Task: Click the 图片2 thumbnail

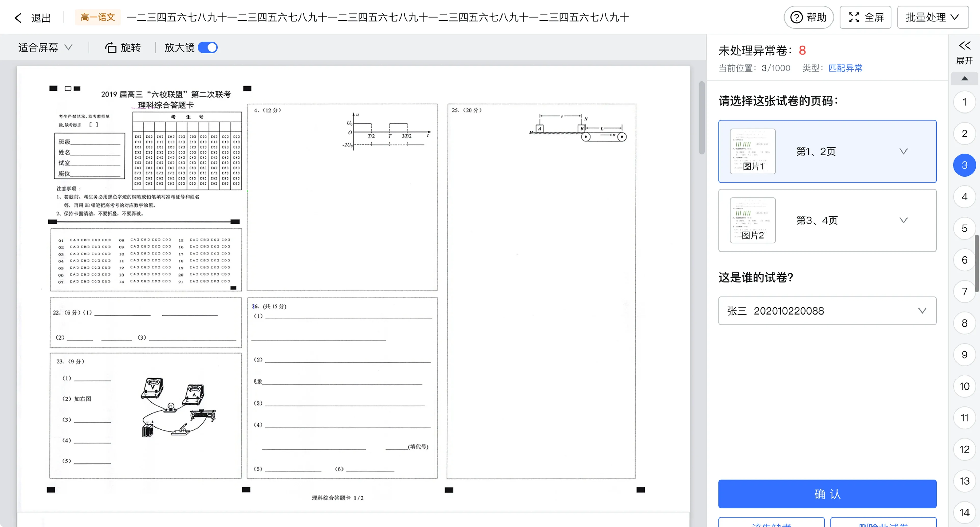Action: tap(753, 220)
